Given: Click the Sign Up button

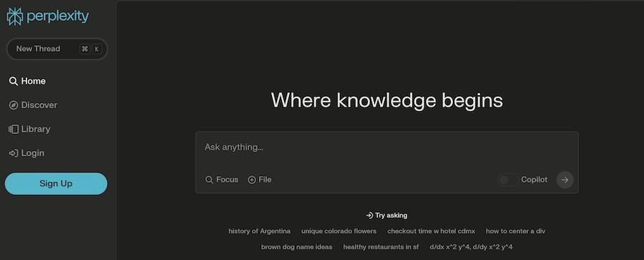Looking at the screenshot, I should (x=56, y=183).
